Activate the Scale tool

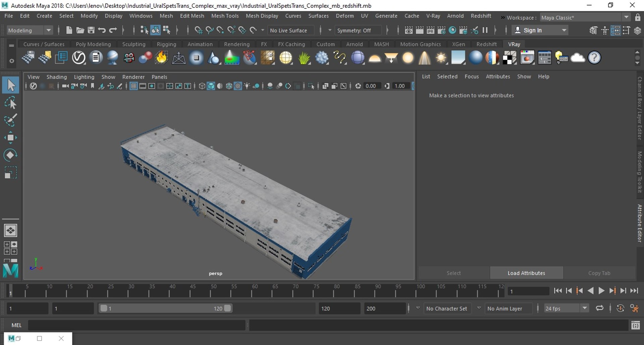(x=11, y=172)
